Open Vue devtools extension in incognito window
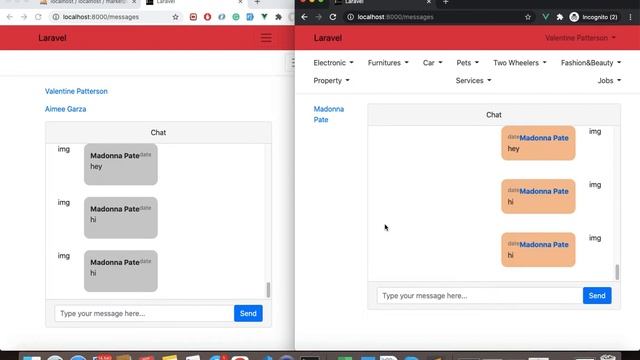This screenshot has height=360, width=640. tap(545, 17)
